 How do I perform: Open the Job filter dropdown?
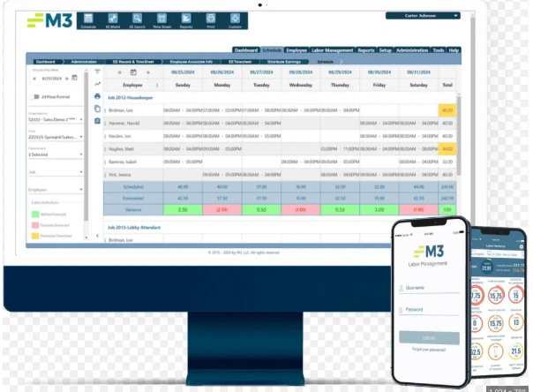(x=56, y=172)
